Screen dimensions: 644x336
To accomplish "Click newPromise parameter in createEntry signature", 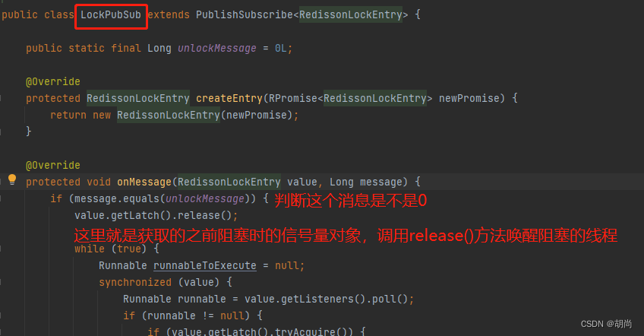I will pyautogui.click(x=469, y=98).
